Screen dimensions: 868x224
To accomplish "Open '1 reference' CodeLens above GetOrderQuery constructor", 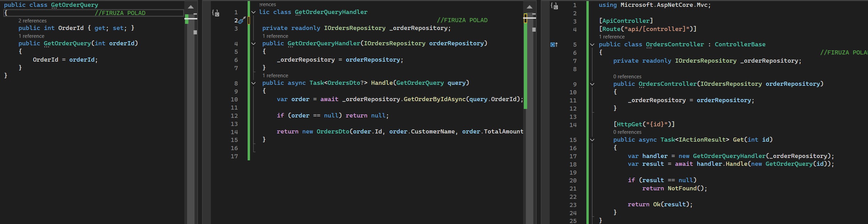I will (x=31, y=36).
